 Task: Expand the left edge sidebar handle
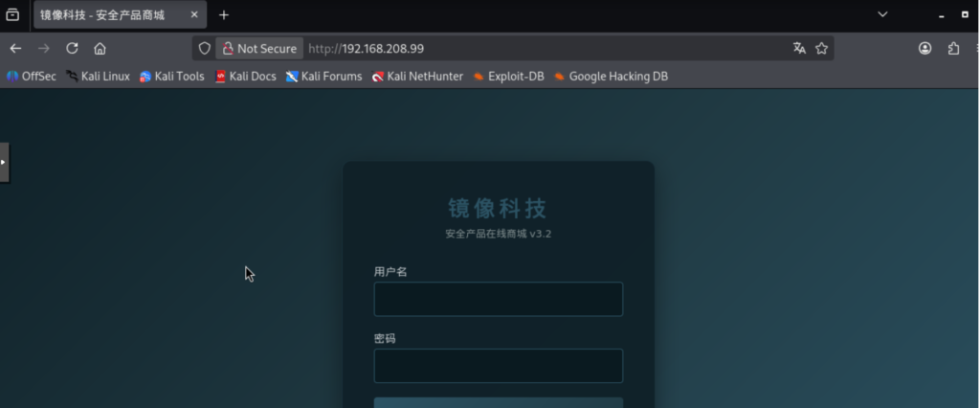4,162
